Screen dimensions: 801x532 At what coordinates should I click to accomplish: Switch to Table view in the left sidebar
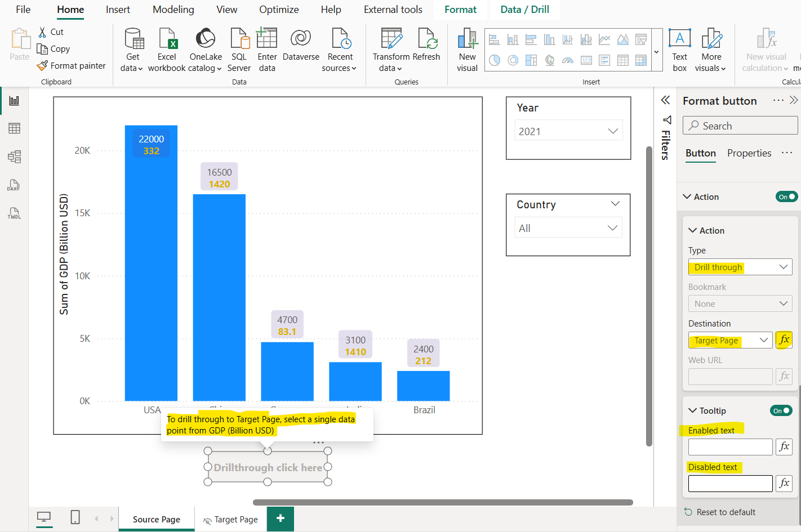14,128
